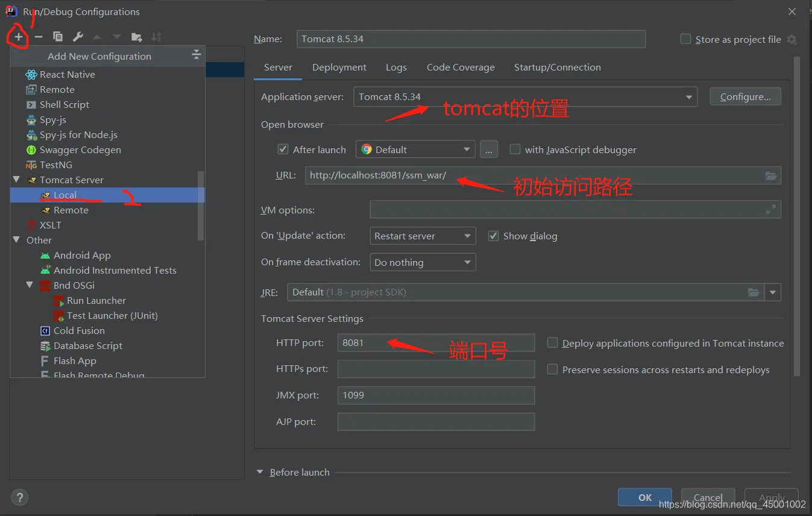Click the Create New Folder icon
Viewport: 812px width, 516px height.
(x=137, y=37)
